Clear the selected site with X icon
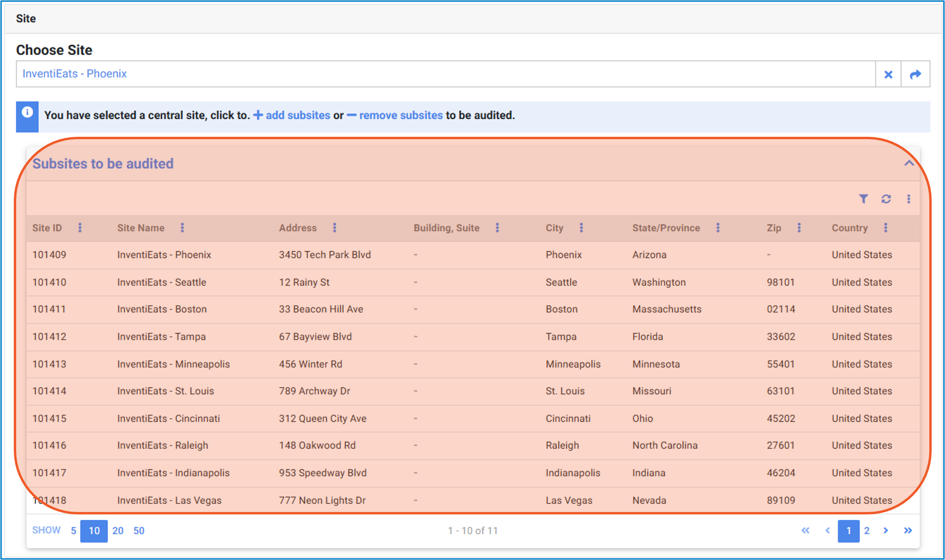This screenshot has height=560, width=945. (x=888, y=75)
